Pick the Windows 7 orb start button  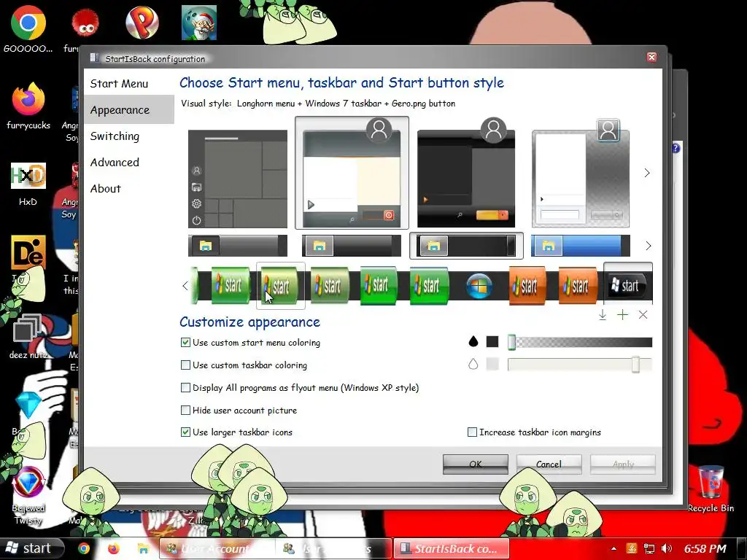479,286
